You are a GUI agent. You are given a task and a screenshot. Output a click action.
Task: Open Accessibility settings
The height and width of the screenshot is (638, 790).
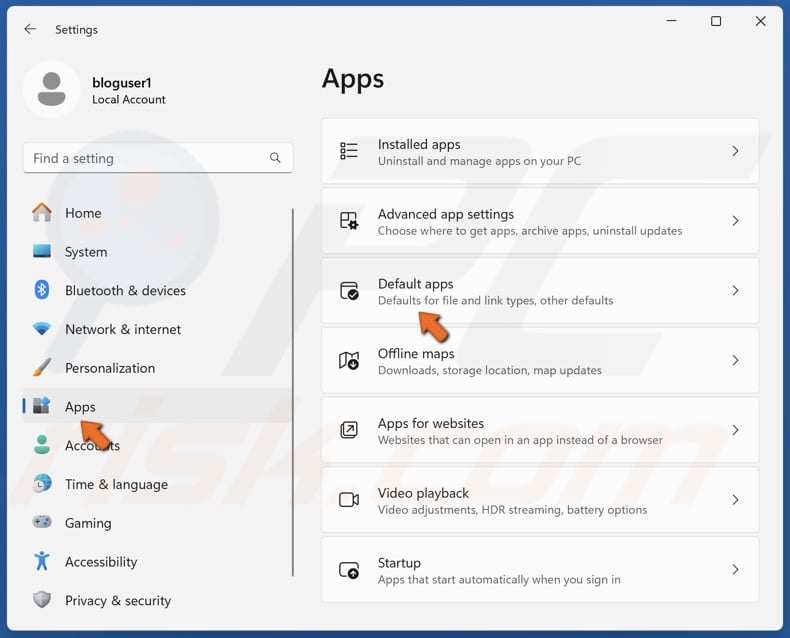point(157,561)
